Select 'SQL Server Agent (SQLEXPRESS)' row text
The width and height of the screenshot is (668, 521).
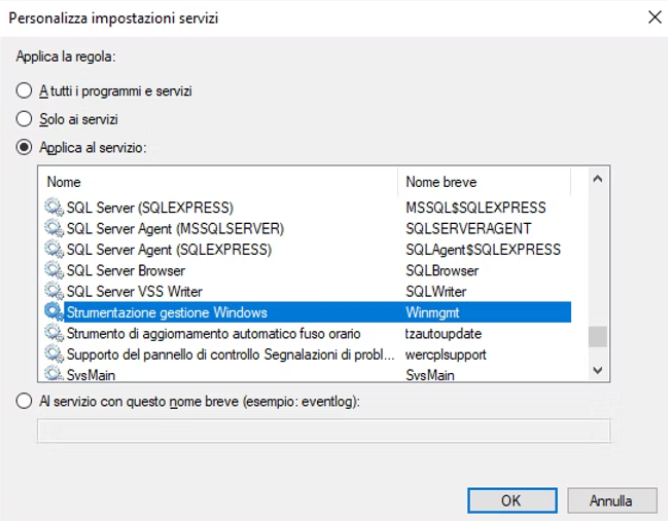pyautogui.click(x=169, y=249)
